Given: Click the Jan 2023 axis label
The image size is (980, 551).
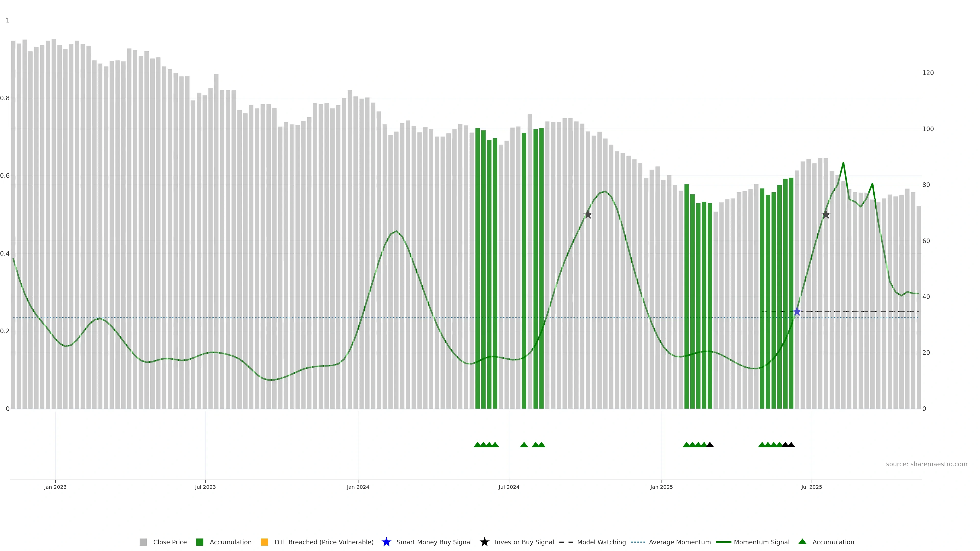Looking at the screenshot, I should click(x=55, y=487).
